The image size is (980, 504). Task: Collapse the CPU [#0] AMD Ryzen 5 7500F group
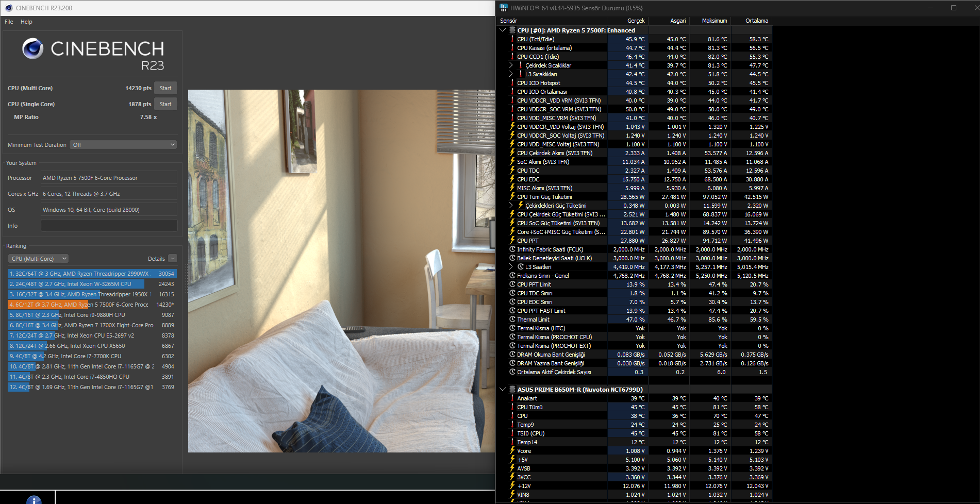coord(503,30)
